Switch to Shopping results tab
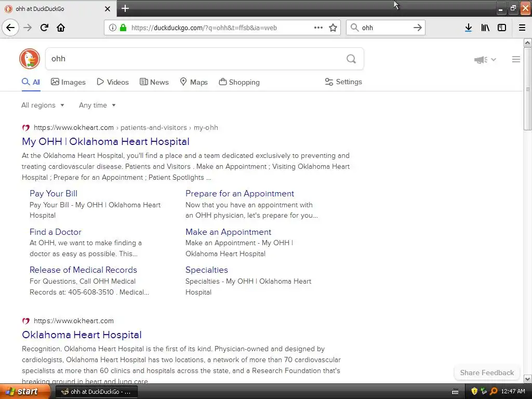The width and height of the screenshot is (532, 399). tap(239, 82)
